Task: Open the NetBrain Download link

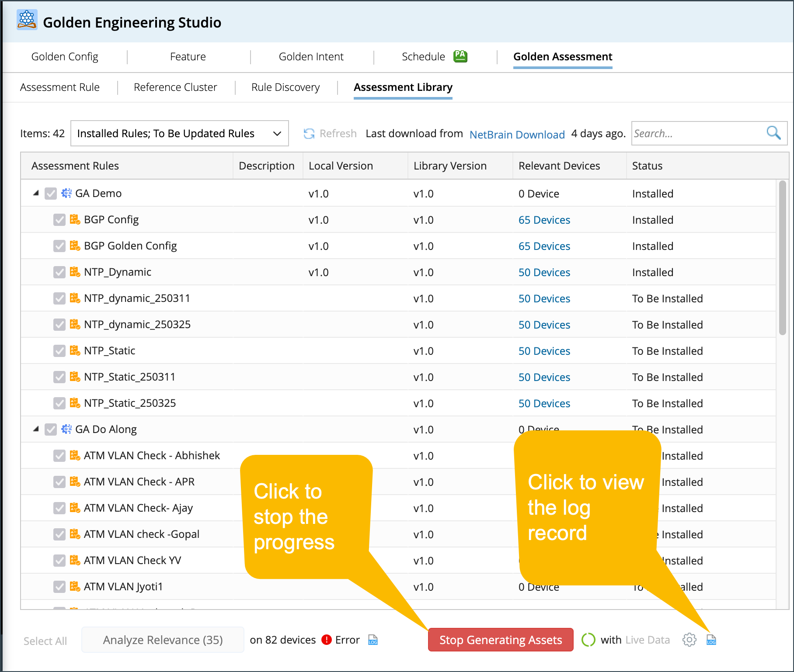Action: tap(517, 135)
